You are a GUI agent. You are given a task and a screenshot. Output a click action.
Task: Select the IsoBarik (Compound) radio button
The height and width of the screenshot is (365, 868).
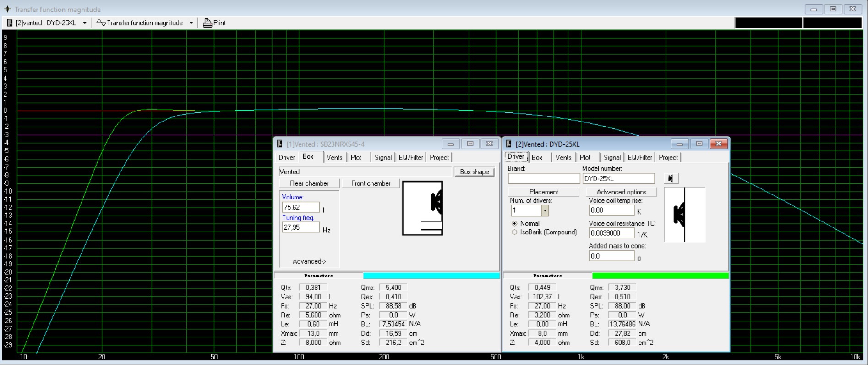(514, 232)
